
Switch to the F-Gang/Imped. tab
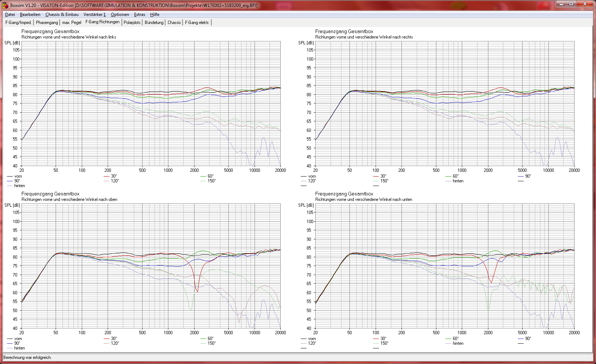(19, 23)
